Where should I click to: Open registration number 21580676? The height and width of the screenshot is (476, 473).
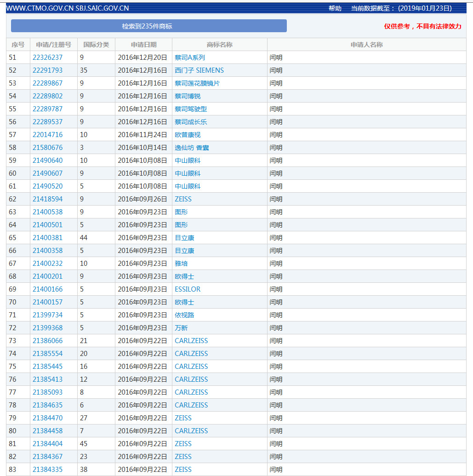coord(48,148)
